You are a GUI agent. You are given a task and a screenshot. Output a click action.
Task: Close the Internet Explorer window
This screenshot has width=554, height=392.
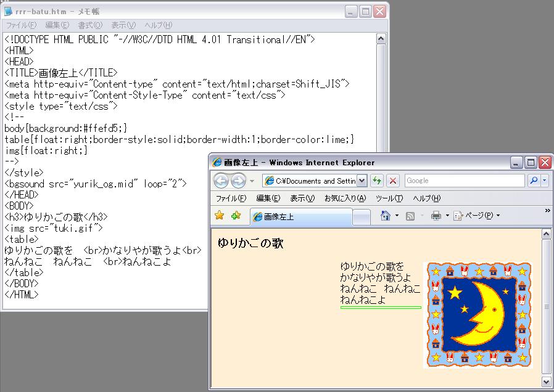tap(545, 163)
